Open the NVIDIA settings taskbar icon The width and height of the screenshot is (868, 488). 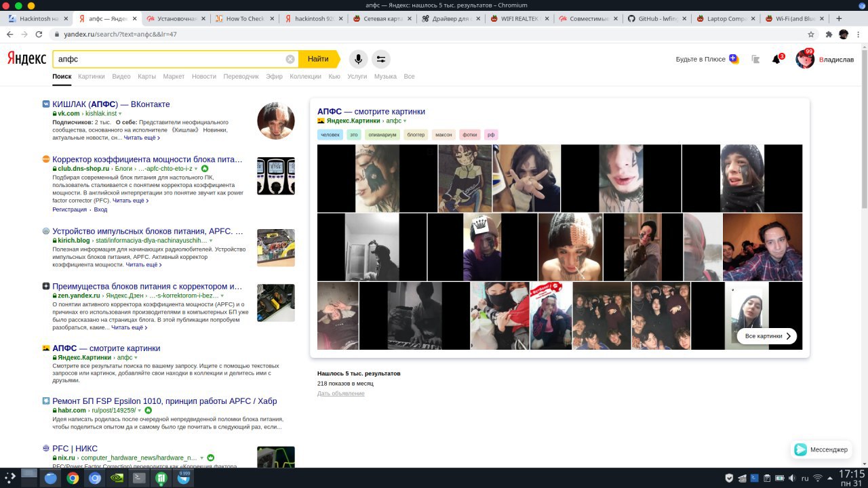pyautogui.click(x=117, y=478)
